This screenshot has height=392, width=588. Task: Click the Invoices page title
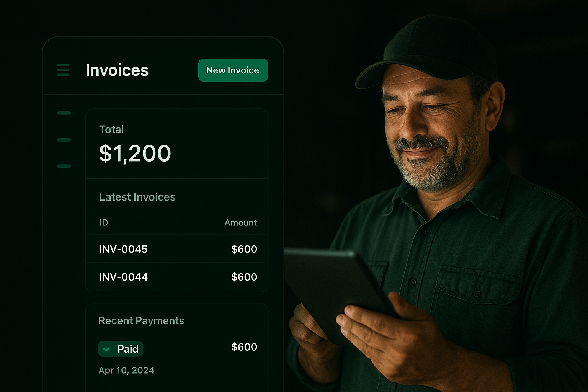[117, 70]
